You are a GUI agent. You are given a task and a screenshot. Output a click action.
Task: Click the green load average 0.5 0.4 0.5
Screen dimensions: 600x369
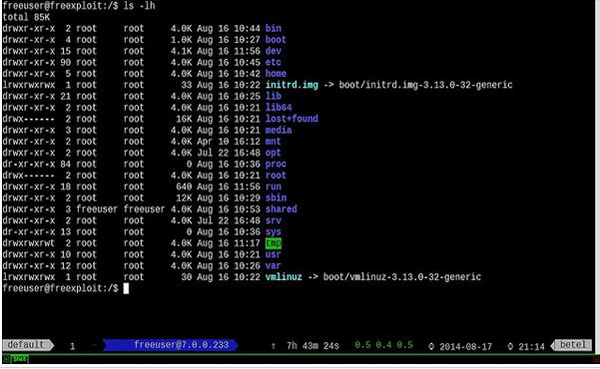click(x=383, y=345)
